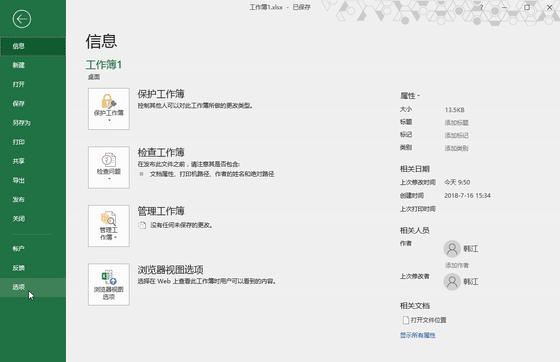
Task: Click the file icon beside 打开文件位置
Action: click(x=406, y=320)
